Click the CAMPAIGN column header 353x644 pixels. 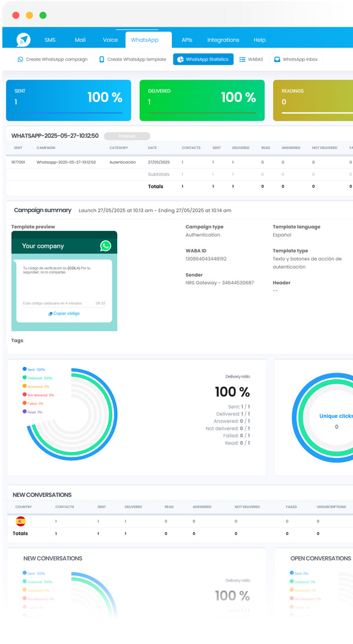(x=45, y=148)
